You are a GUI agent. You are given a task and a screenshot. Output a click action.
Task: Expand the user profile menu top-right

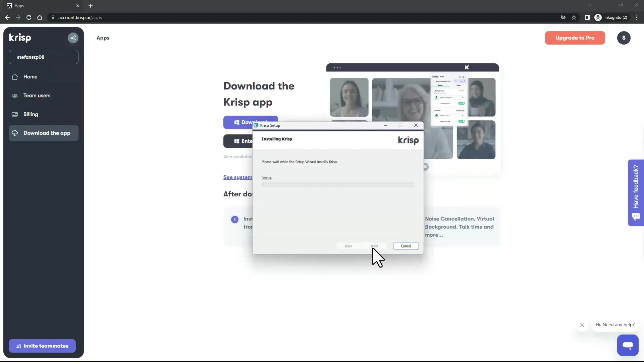[624, 38]
